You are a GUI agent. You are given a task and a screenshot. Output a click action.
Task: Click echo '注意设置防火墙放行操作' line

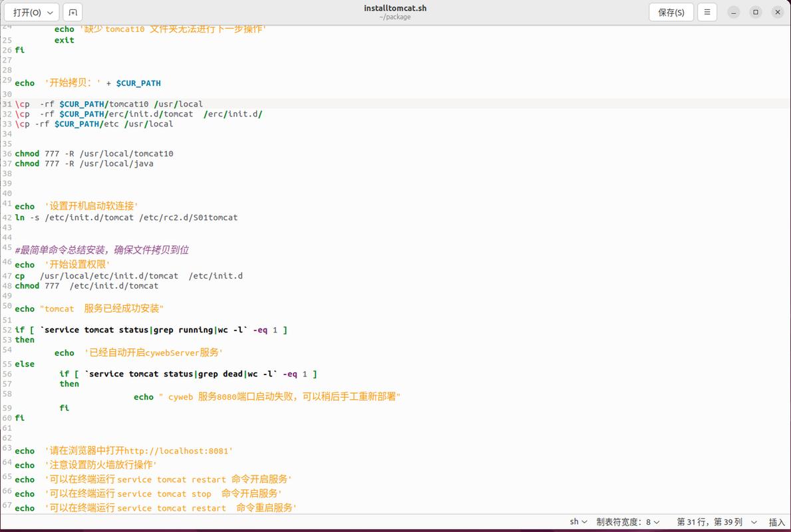pos(86,464)
